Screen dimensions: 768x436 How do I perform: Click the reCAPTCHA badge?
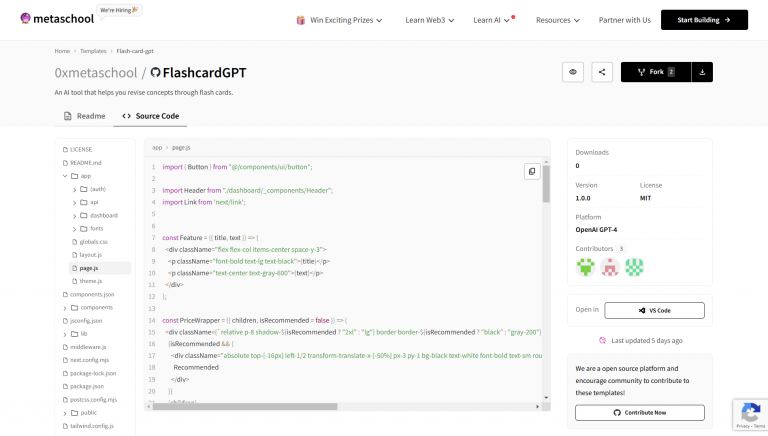[x=750, y=415]
